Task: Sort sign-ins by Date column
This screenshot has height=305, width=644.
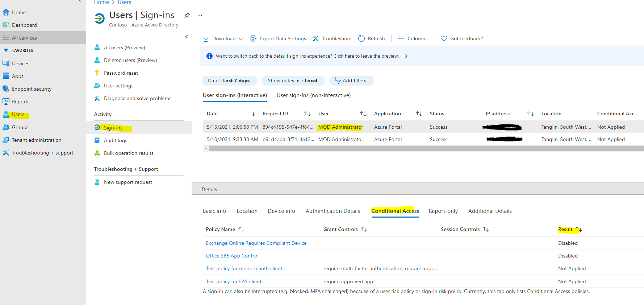Action: (x=252, y=114)
